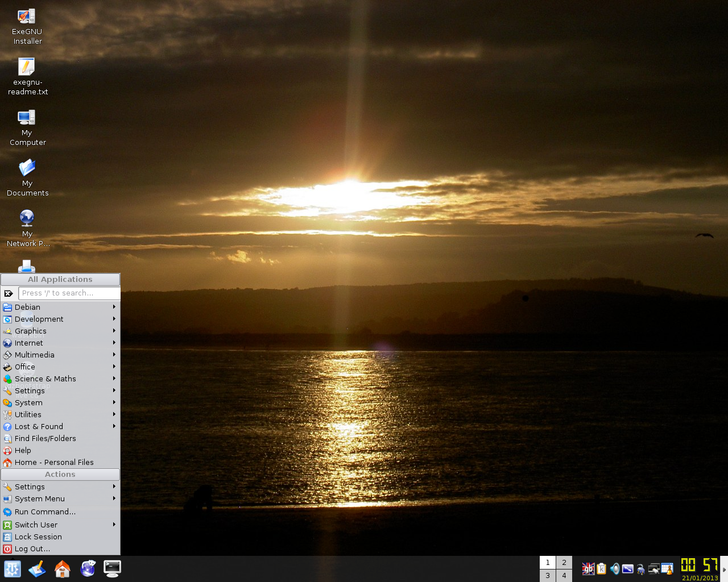Open the Switch User submenu
The width and height of the screenshot is (728, 582).
pos(60,525)
